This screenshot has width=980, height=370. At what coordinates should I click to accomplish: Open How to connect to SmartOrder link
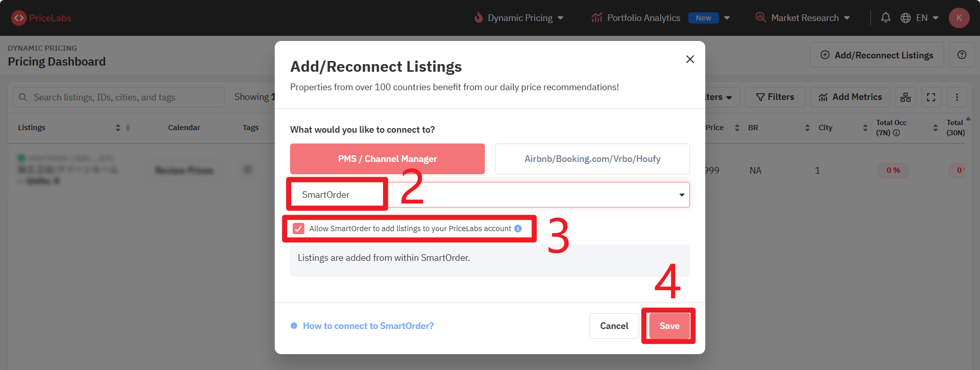click(368, 326)
